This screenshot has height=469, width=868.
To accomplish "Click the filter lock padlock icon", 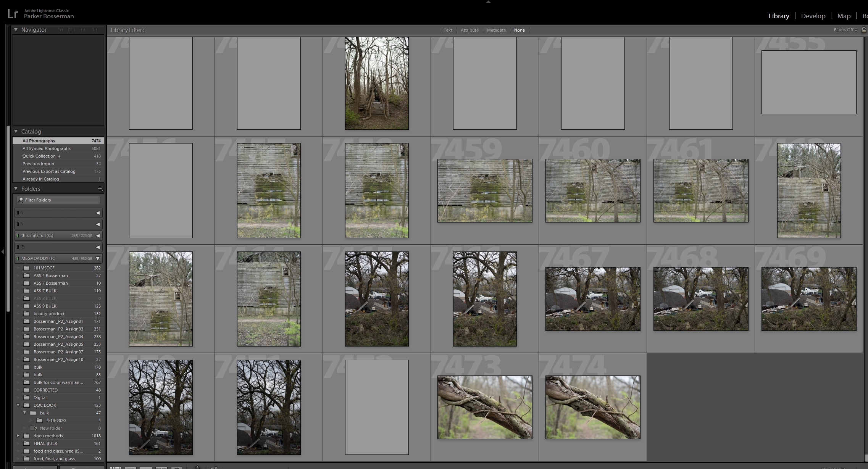I will 863,30.
